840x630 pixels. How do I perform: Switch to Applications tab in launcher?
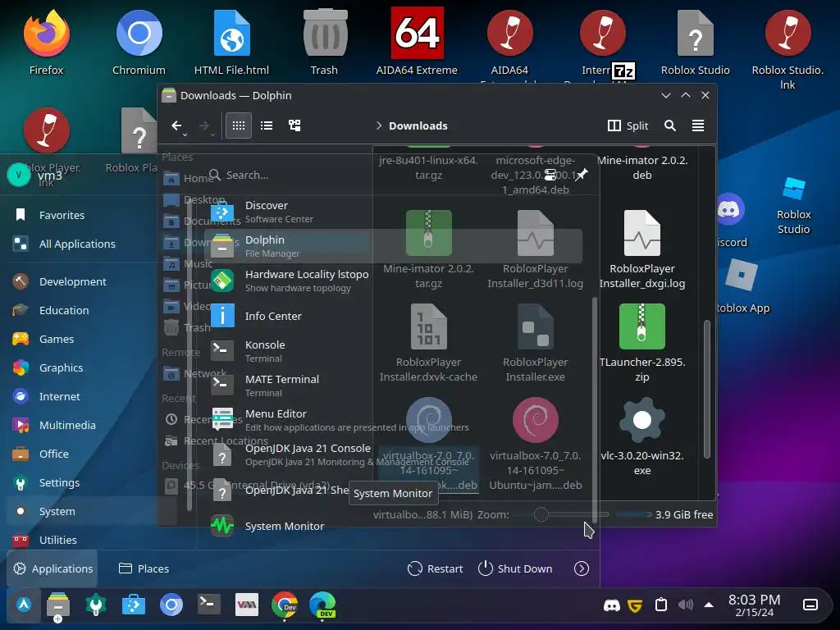coord(52,568)
